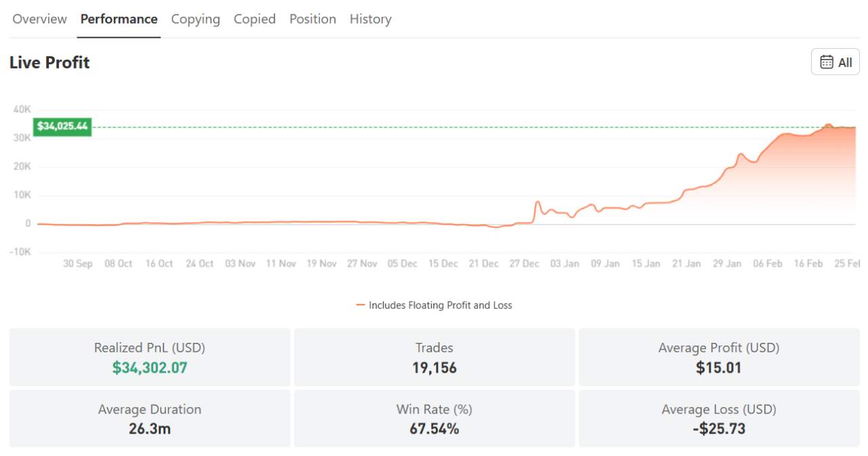Click the Win Rate percentage card

[x=434, y=418]
